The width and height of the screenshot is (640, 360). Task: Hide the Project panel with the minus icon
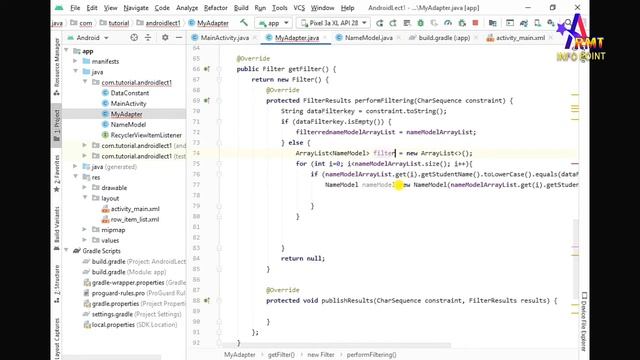[x=179, y=38]
